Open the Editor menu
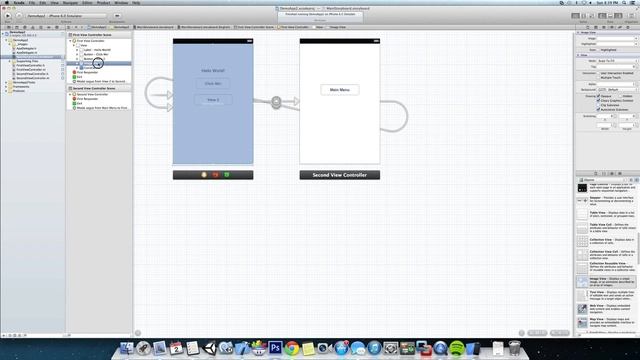Viewport: 640px width, 360px height. 87,2
